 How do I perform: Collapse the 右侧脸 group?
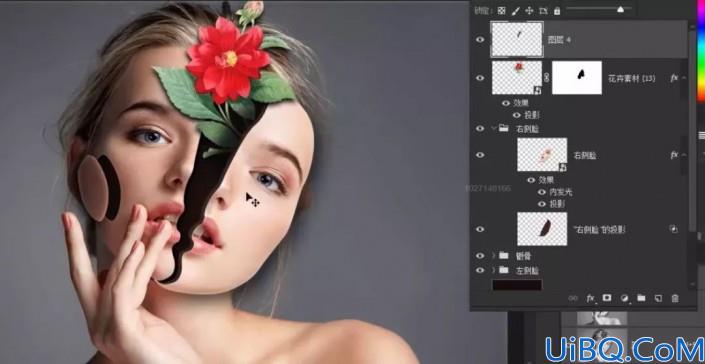pyautogui.click(x=493, y=129)
